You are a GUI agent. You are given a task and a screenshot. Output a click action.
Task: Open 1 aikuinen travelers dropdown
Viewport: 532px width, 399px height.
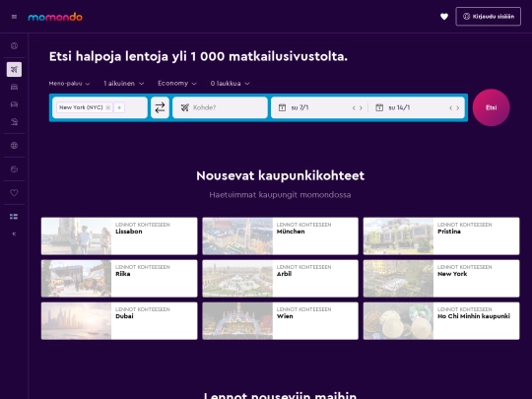pos(124,84)
